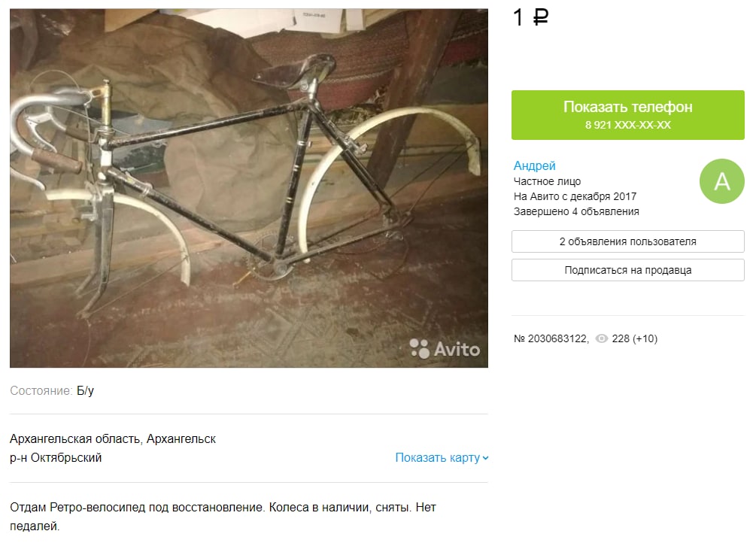Click the Avito watermark logo on photo
Viewport: 756px width, 546px height.
tap(445, 348)
